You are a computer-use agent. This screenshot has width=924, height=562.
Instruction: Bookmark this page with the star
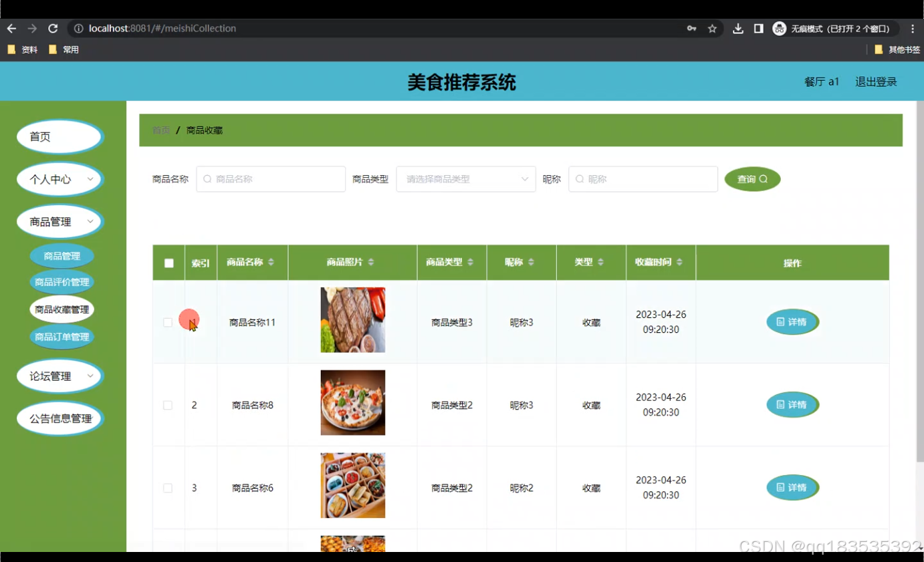[713, 29]
